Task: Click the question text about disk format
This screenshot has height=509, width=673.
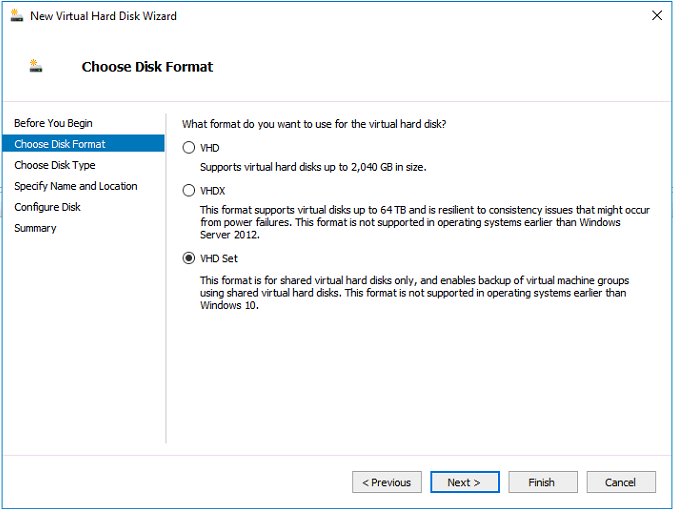Action: [x=314, y=123]
